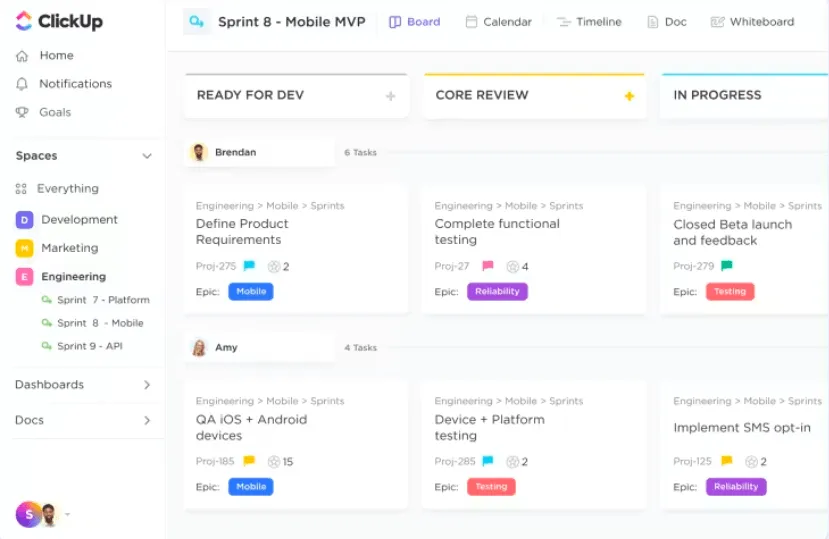Click yellow flag on Proj-125

[x=727, y=461]
